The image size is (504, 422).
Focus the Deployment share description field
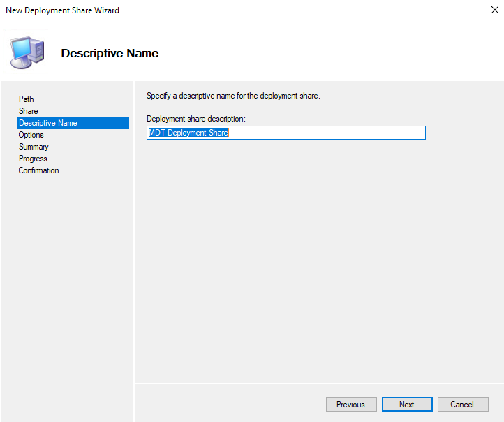[286, 133]
